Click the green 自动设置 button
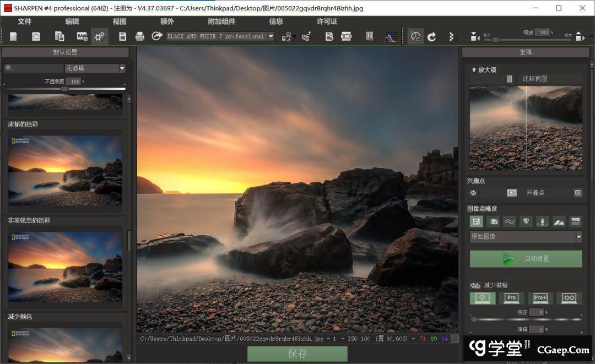Image resolution: width=595 pixels, height=364 pixels. 526,259
